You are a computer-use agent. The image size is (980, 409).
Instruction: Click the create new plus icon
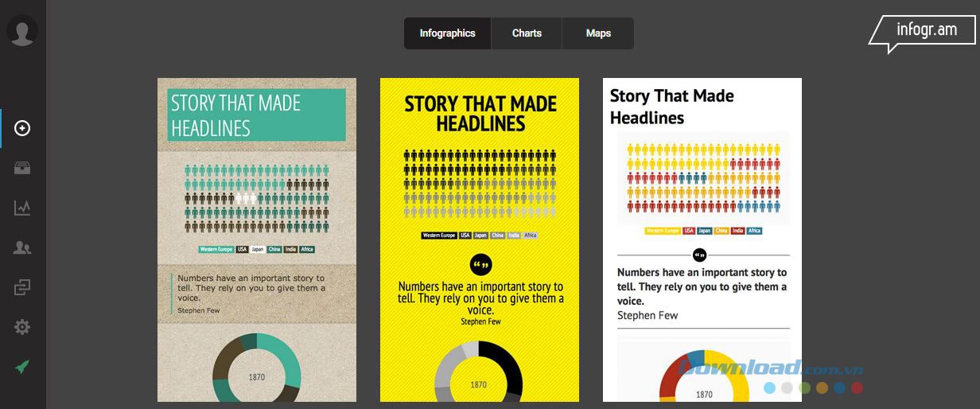click(22, 128)
